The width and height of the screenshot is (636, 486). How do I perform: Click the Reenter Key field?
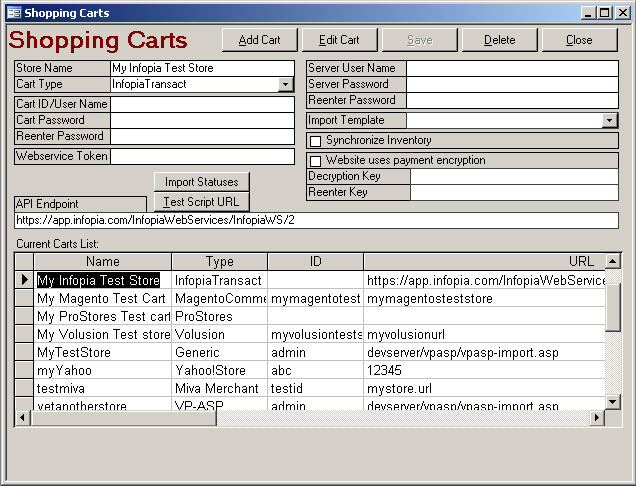[514, 192]
